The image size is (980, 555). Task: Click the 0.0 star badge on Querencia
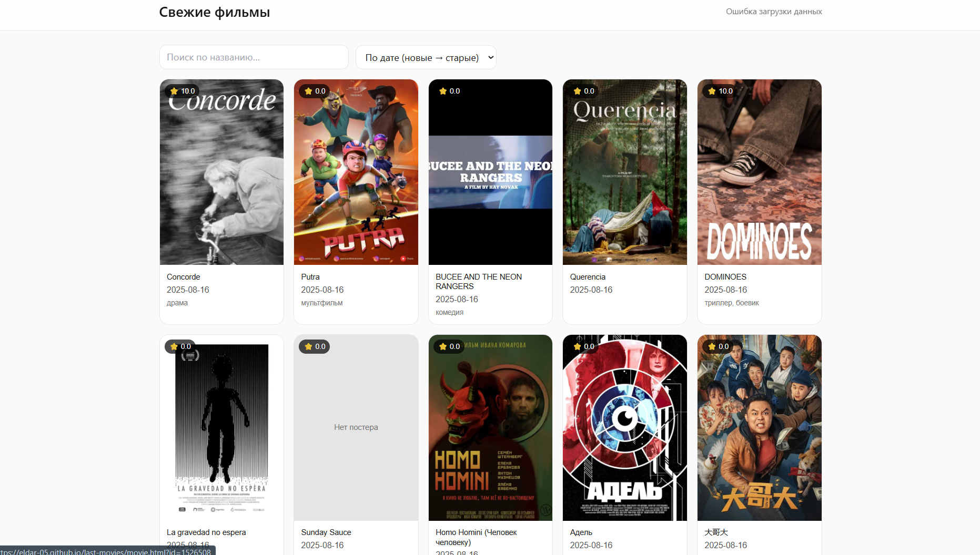pyautogui.click(x=583, y=91)
